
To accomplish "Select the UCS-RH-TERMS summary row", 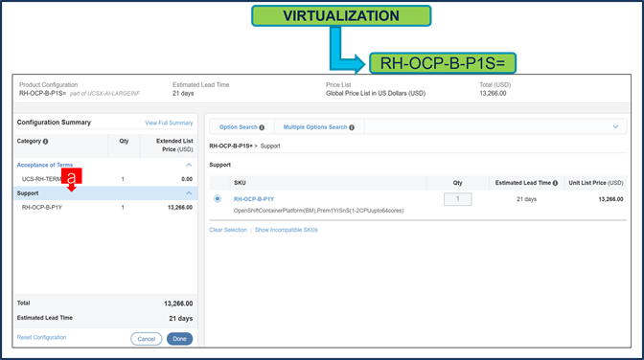I will 105,179.
